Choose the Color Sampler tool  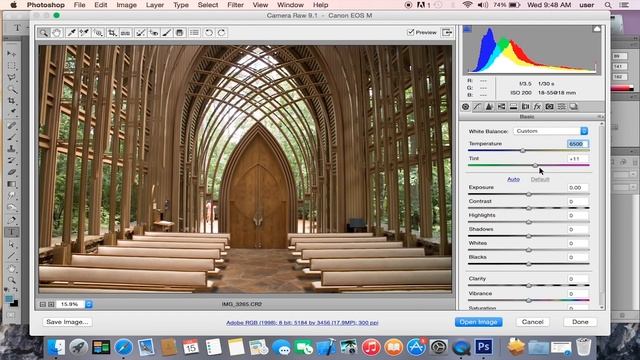[84, 33]
